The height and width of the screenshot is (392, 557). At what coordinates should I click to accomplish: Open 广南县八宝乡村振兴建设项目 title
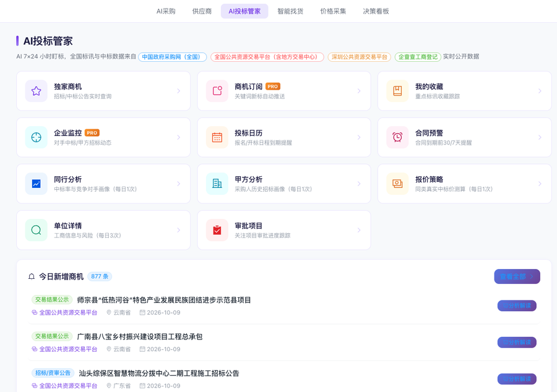coord(140,336)
